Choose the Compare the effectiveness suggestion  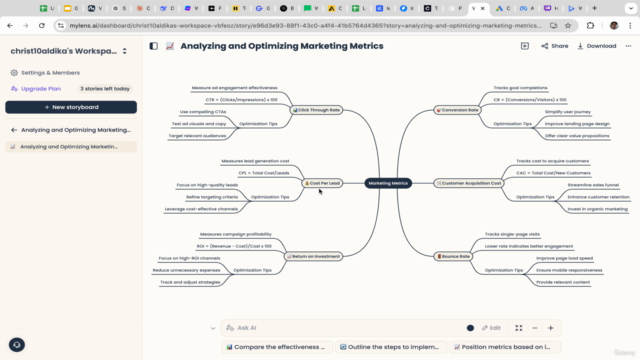(x=277, y=347)
